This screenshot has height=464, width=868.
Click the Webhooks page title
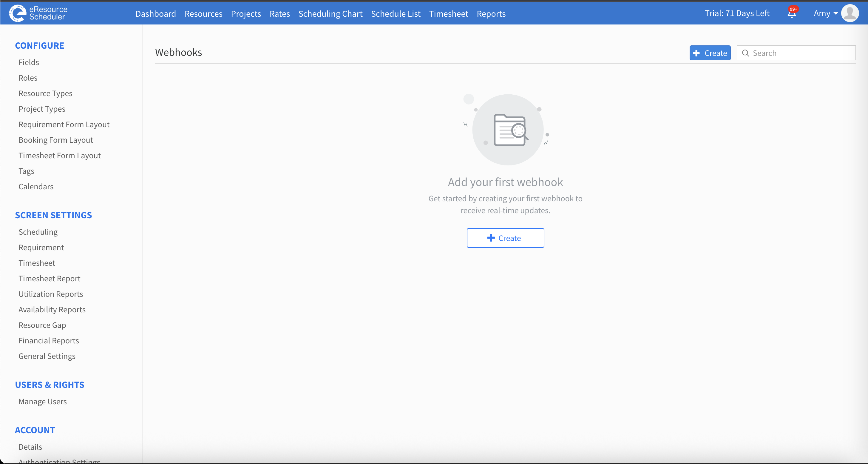pos(179,52)
